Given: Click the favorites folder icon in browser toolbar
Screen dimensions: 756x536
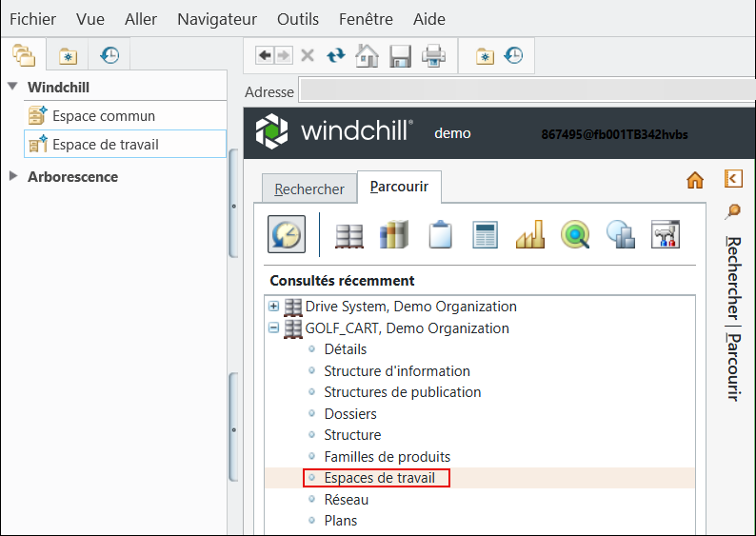Looking at the screenshot, I should coord(485,56).
